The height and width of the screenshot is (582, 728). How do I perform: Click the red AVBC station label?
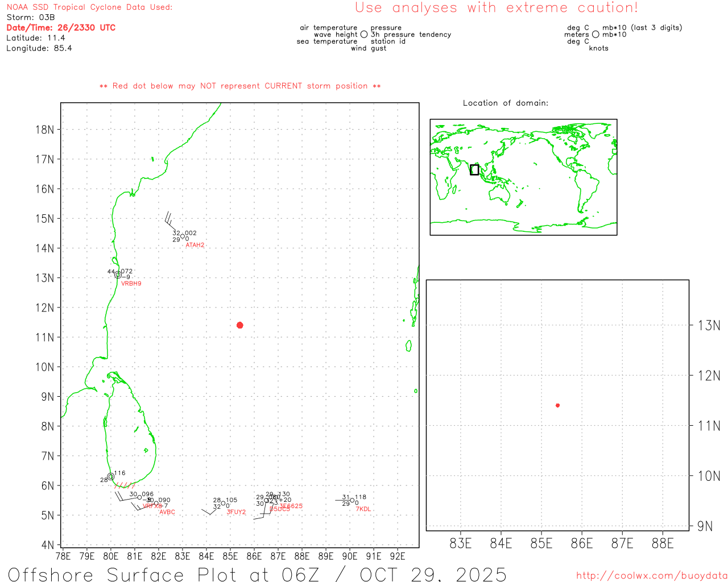coord(167,512)
